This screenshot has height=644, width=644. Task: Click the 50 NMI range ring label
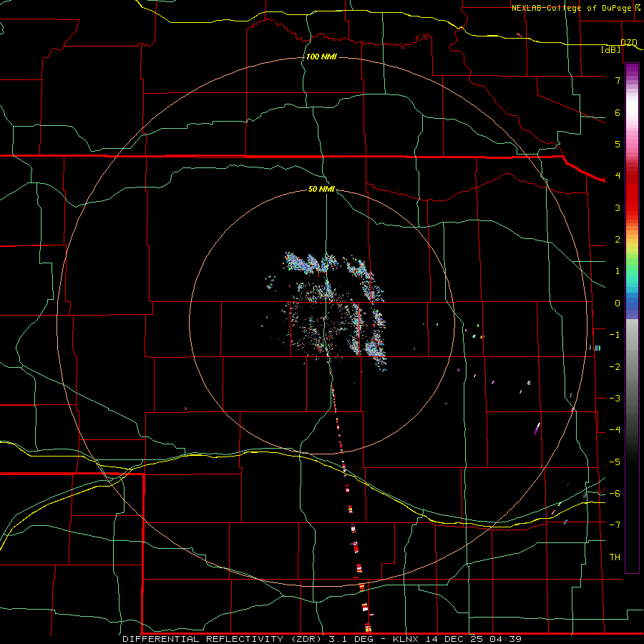click(321, 190)
